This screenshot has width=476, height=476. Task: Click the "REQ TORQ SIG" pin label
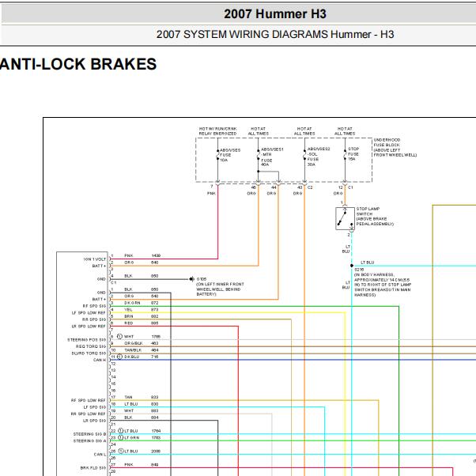pos(91,346)
